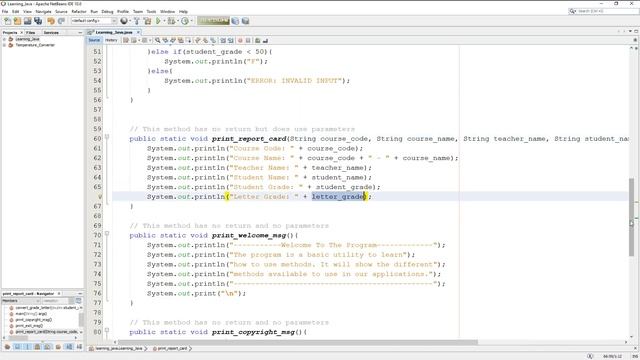Click the Next Bookmark icon

pos(205,40)
